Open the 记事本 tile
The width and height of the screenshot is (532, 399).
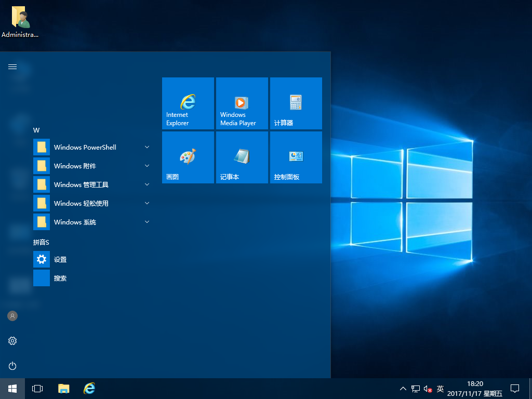[242, 157]
